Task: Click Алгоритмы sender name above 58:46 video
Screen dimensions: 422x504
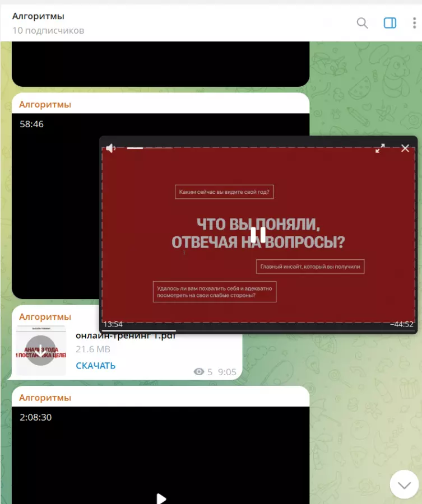Action: click(45, 105)
